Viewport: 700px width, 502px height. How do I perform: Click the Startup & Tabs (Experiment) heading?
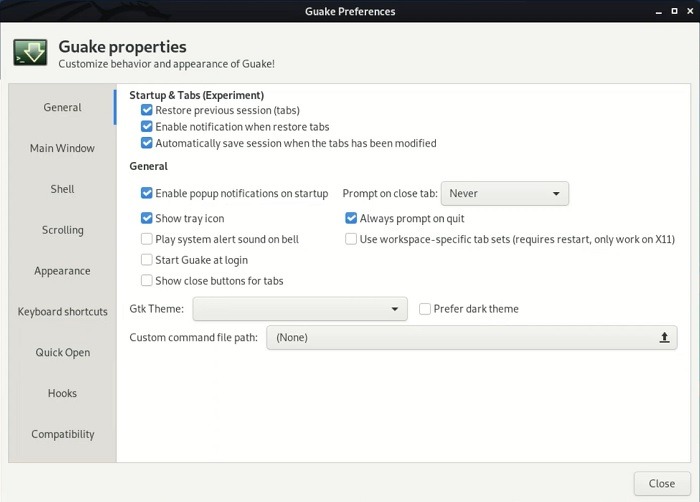tap(196, 95)
